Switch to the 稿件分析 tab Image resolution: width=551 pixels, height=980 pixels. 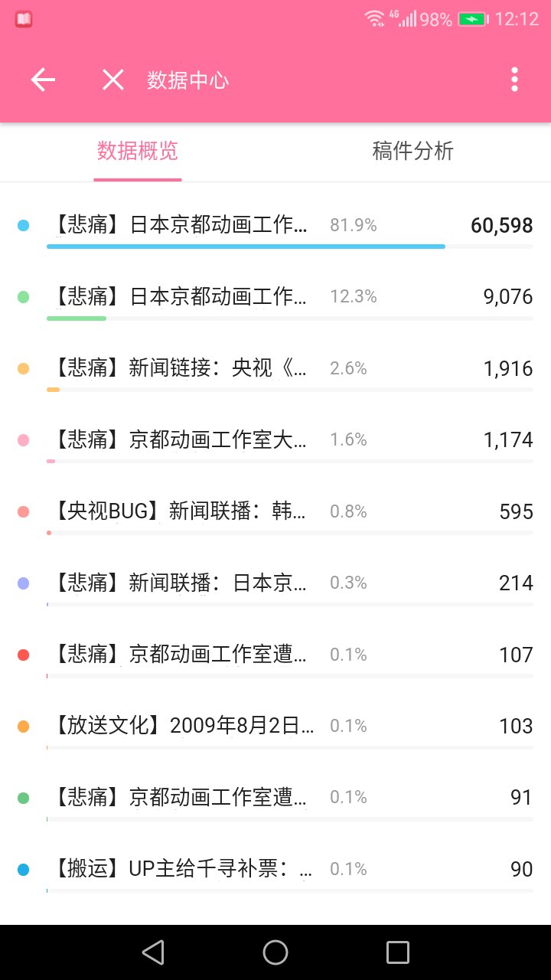pyautogui.click(x=413, y=151)
